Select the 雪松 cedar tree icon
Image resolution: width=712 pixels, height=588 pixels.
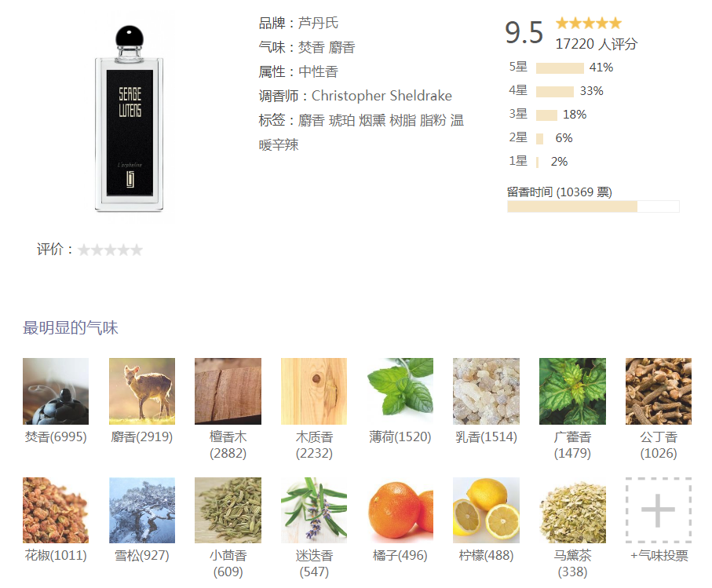point(141,510)
